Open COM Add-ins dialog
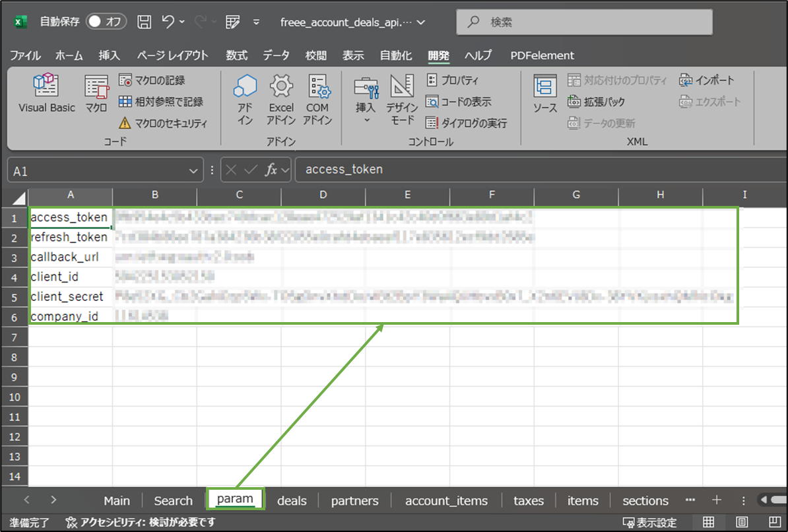The height and width of the screenshot is (532, 788). [317, 99]
